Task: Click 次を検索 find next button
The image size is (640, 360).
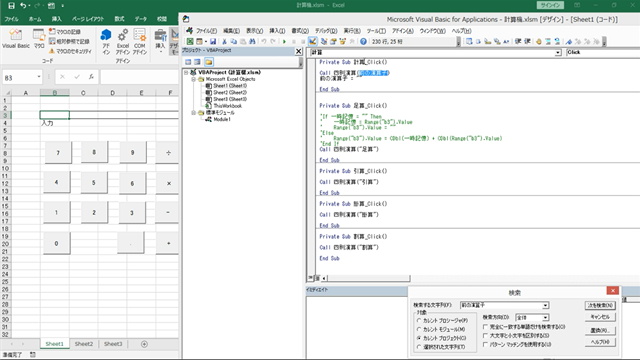Action: point(600,305)
